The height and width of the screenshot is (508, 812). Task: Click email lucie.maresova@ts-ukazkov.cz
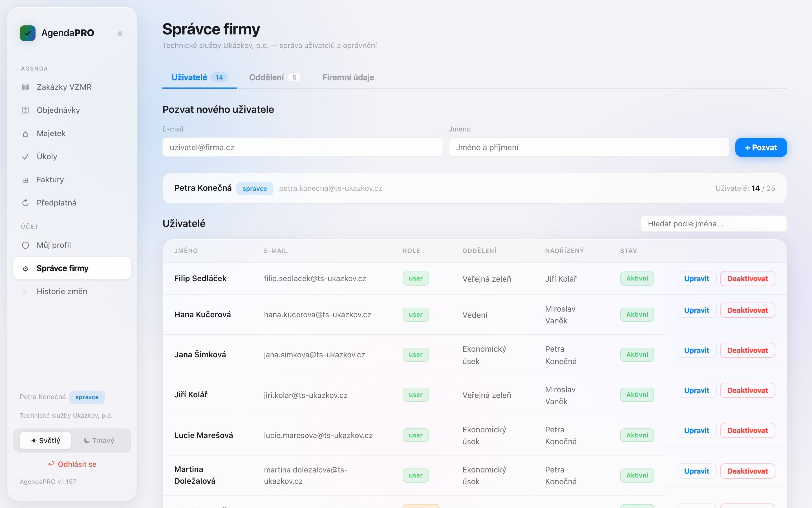pos(318,435)
